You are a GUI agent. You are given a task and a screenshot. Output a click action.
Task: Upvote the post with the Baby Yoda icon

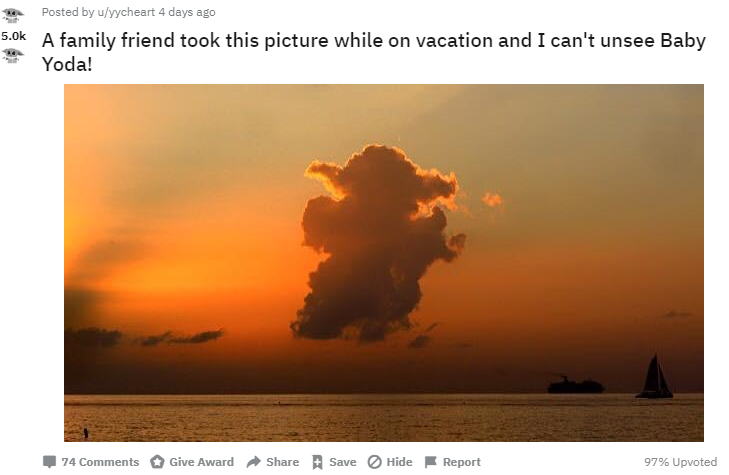pos(13,15)
